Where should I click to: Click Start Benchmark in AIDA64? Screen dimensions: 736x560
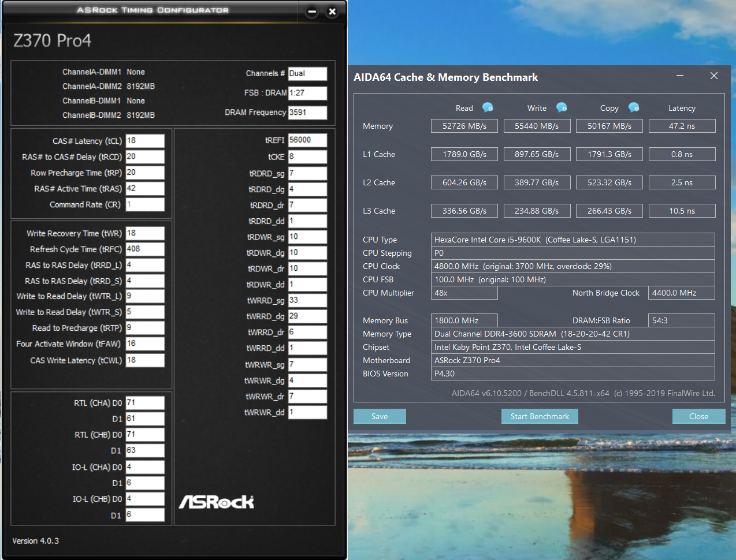(540, 416)
